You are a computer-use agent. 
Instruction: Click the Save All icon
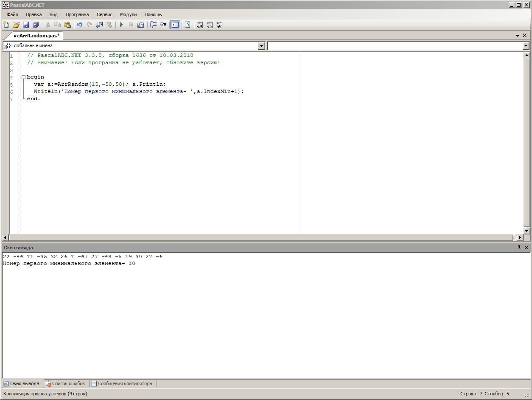(36, 25)
